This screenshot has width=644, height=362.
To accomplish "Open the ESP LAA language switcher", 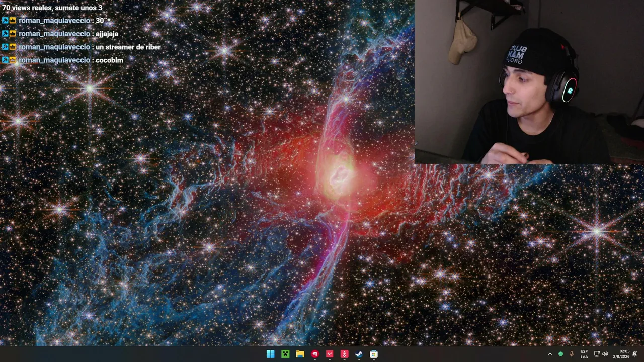I will (x=584, y=354).
